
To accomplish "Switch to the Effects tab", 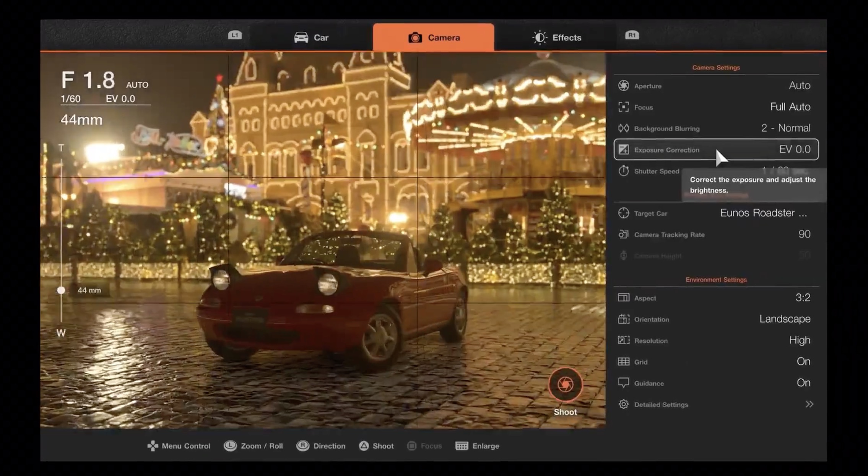I will point(557,37).
